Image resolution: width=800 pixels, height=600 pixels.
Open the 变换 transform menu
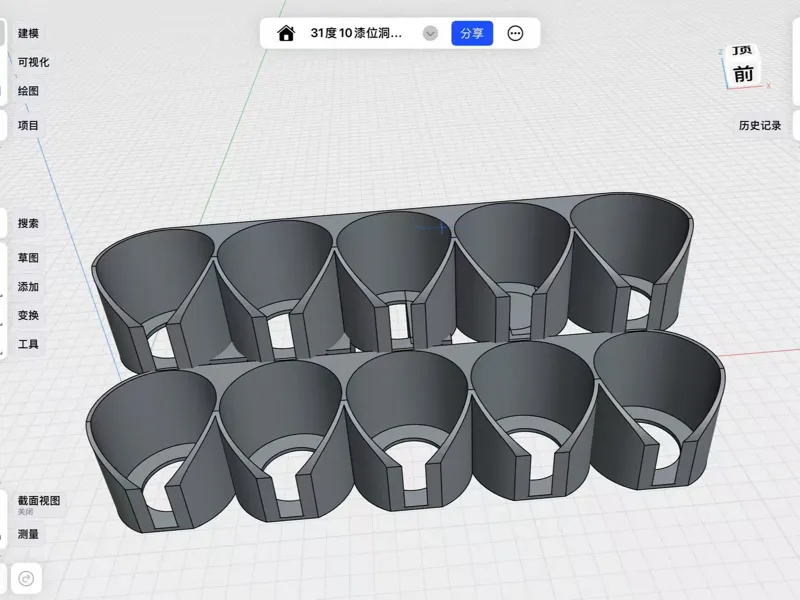tap(28, 315)
